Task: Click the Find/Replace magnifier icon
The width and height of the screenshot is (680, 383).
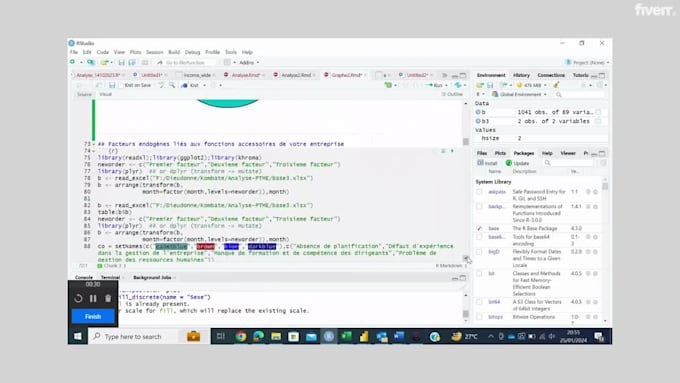Action: coord(172,85)
